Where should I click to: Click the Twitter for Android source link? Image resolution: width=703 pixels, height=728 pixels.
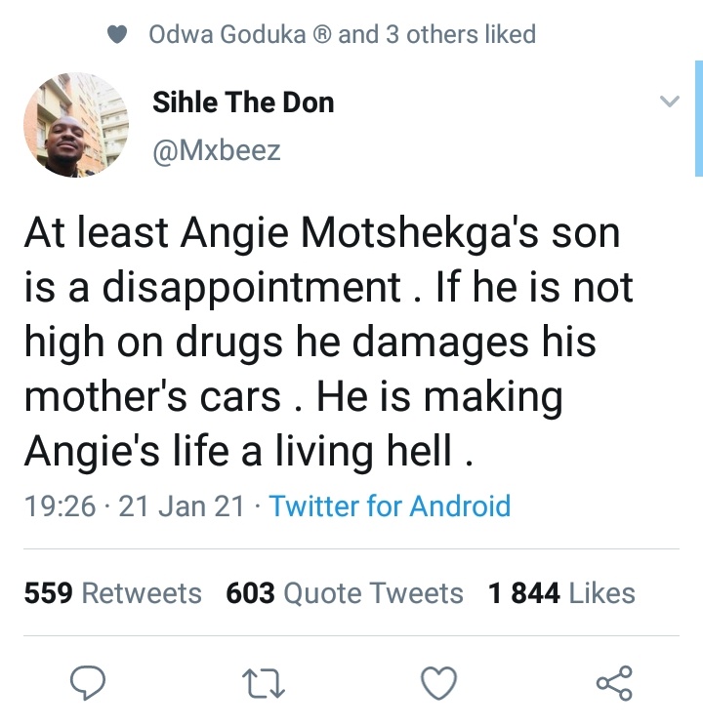(x=390, y=506)
